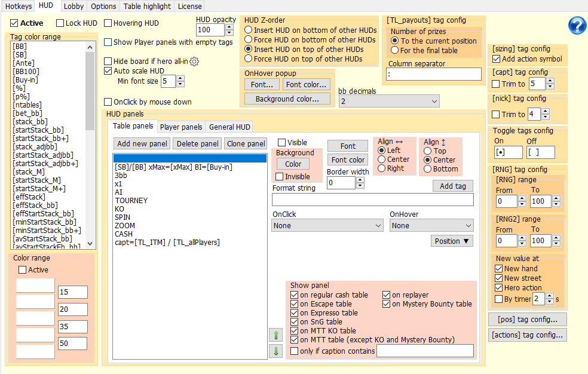Select the TOURNEY panel in the list
Image resolution: width=588 pixels, height=374 pixels.
(x=131, y=201)
